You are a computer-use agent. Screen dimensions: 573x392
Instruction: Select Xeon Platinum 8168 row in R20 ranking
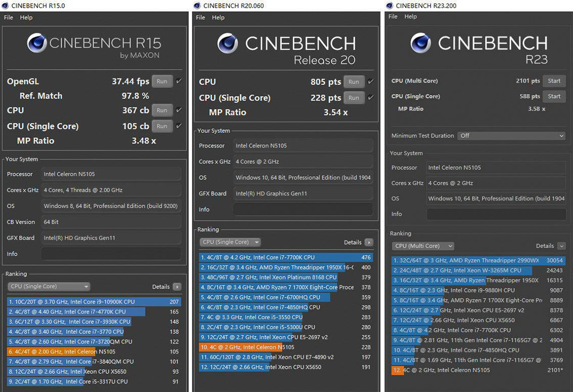(x=286, y=277)
